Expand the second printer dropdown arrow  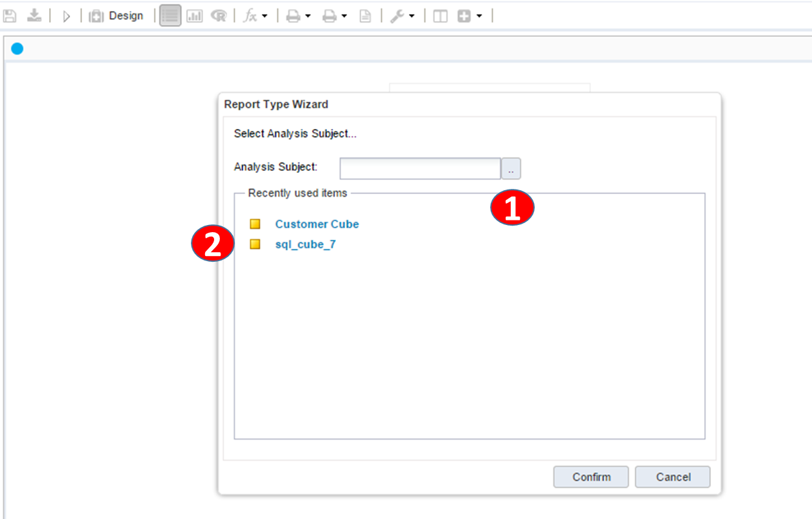click(344, 16)
